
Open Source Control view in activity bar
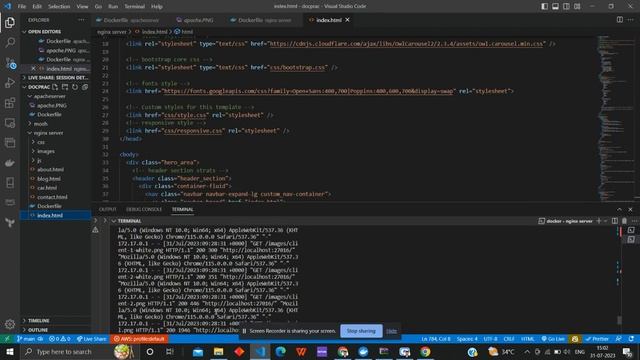(10, 63)
